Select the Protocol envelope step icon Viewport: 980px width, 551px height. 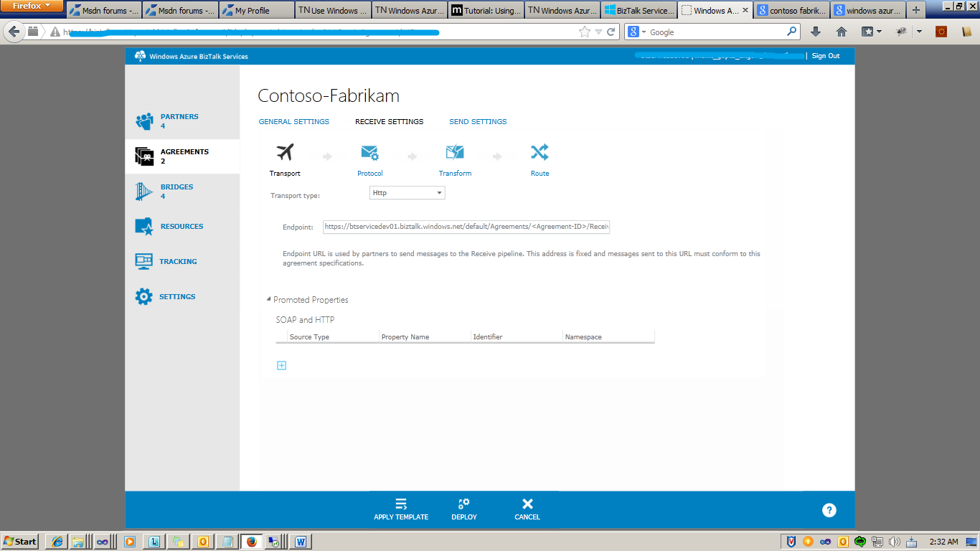[x=370, y=152]
